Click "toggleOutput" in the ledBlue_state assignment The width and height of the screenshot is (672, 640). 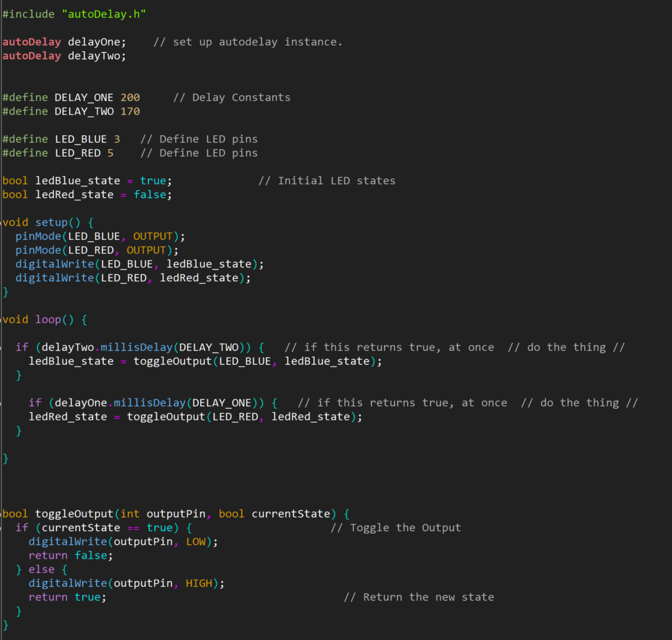(x=173, y=361)
